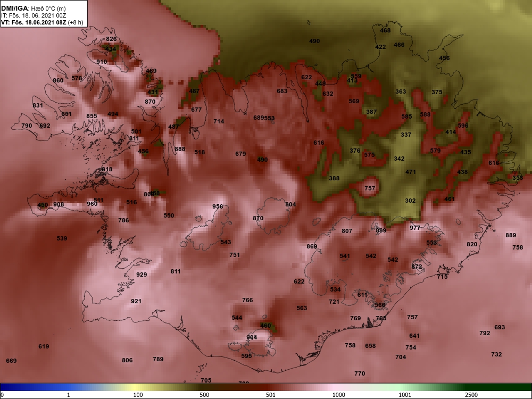Select the value 342 on the map
The height and width of the screenshot is (399, 532).
(399, 159)
